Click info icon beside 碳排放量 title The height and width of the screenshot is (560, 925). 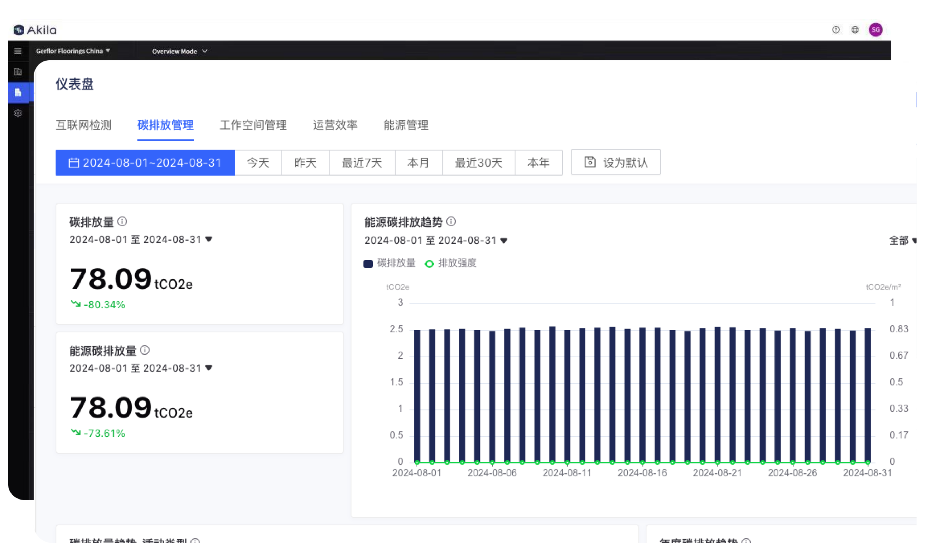click(x=122, y=221)
